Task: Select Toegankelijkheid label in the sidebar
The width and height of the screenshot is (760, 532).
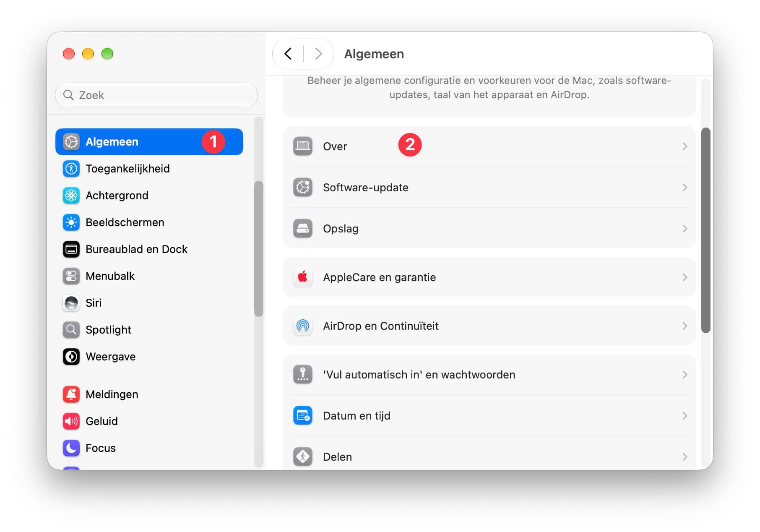Action: [128, 169]
